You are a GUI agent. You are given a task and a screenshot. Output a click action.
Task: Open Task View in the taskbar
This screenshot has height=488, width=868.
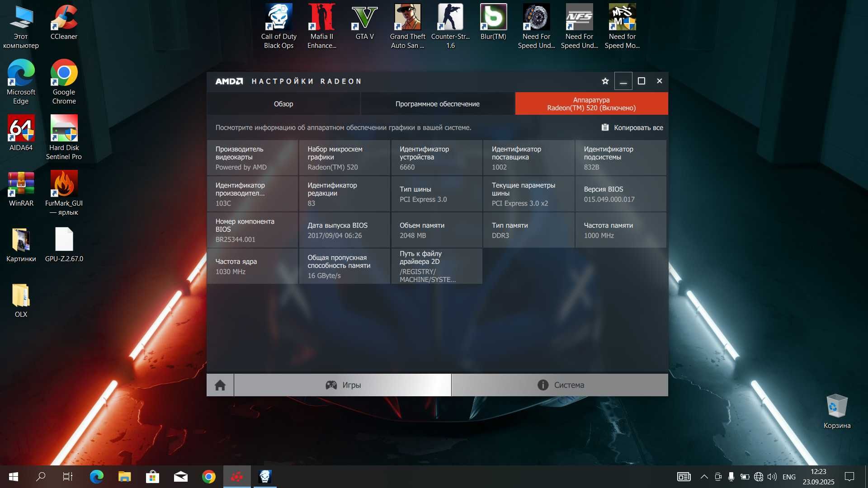(x=68, y=477)
